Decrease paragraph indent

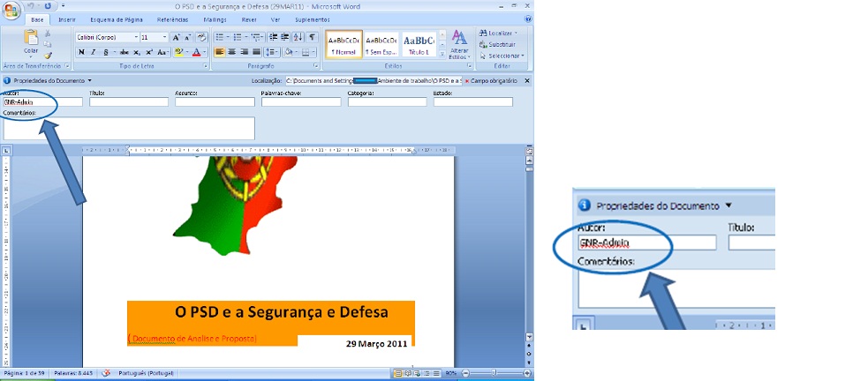tap(273, 38)
